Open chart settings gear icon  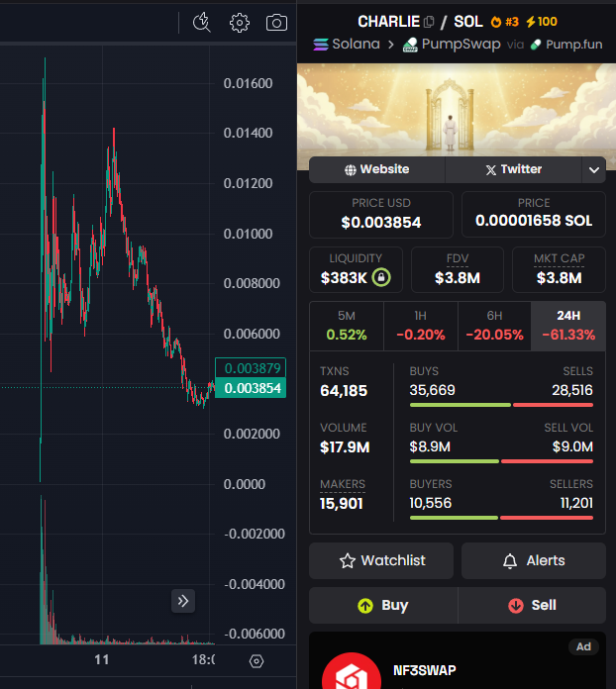[x=240, y=23]
